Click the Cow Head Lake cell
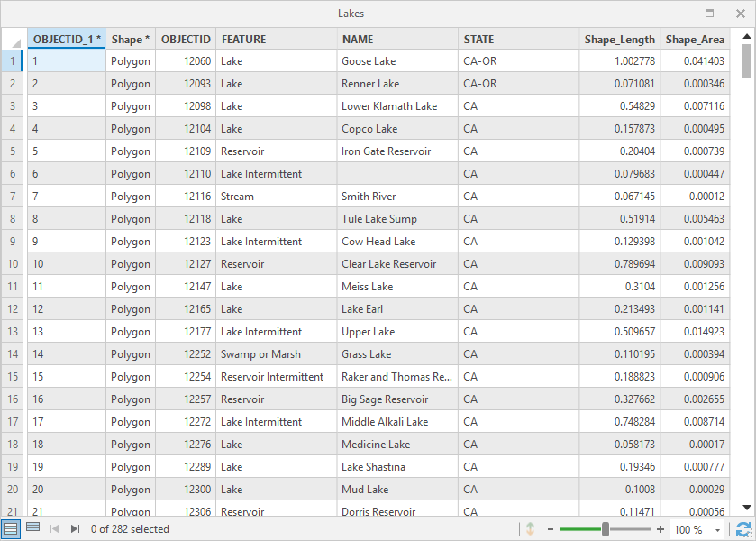 point(397,242)
